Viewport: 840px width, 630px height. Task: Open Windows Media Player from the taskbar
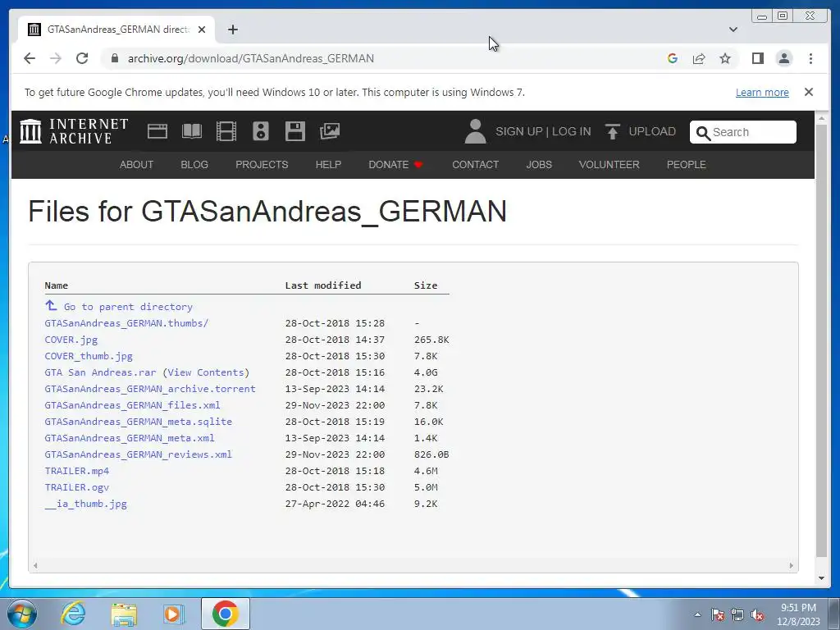pos(174,614)
